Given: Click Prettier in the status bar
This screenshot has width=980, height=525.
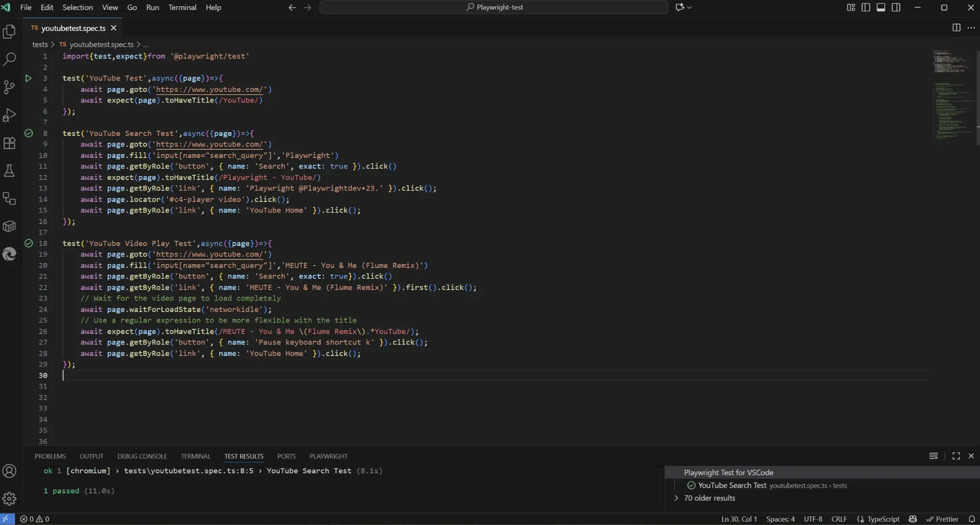Looking at the screenshot, I should coord(942,519).
